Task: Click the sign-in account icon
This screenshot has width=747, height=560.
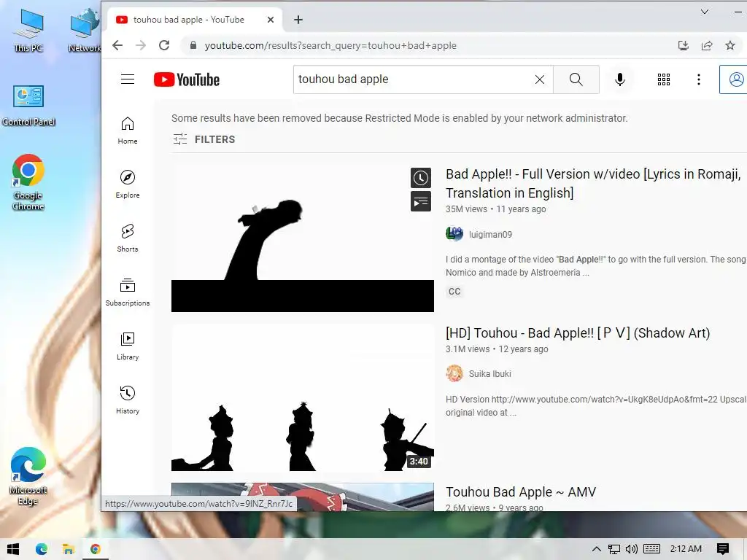Action: click(735, 79)
